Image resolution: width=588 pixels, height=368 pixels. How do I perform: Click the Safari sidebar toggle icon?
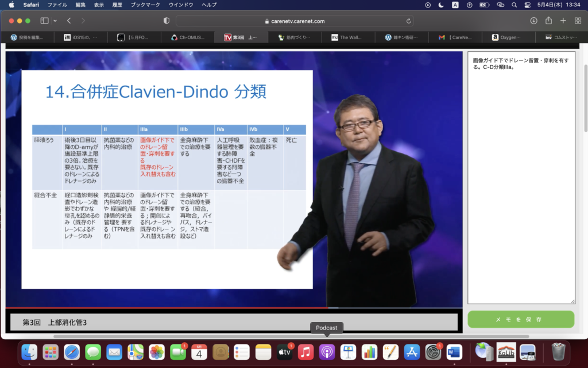tap(44, 21)
